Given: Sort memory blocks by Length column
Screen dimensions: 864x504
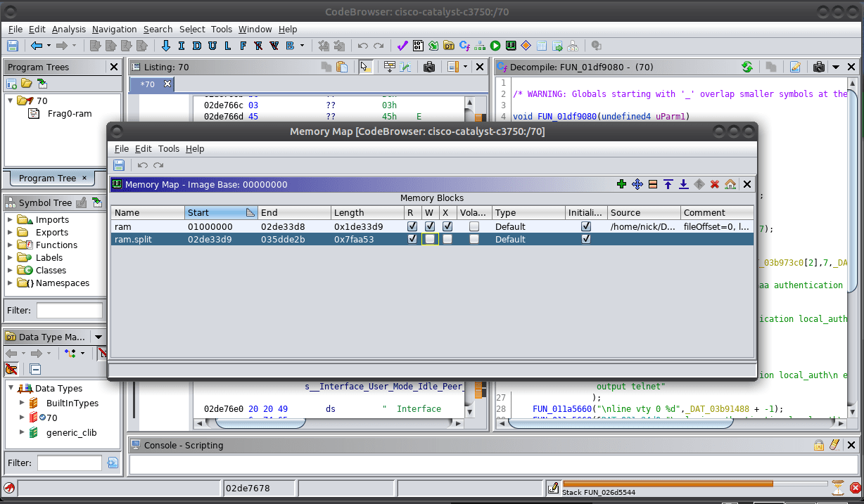Looking at the screenshot, I should tap(366, 212).
